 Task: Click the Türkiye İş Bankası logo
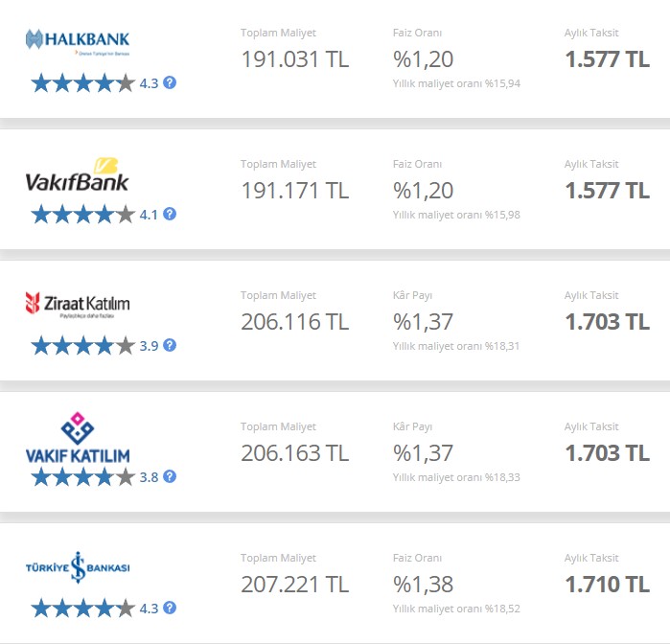coord(78,568)
